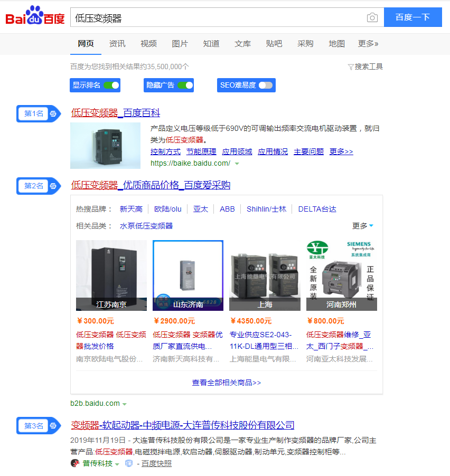Click the 第1名 rank badge
This screenshot has height=476, width=450.
tap(38, 113)
